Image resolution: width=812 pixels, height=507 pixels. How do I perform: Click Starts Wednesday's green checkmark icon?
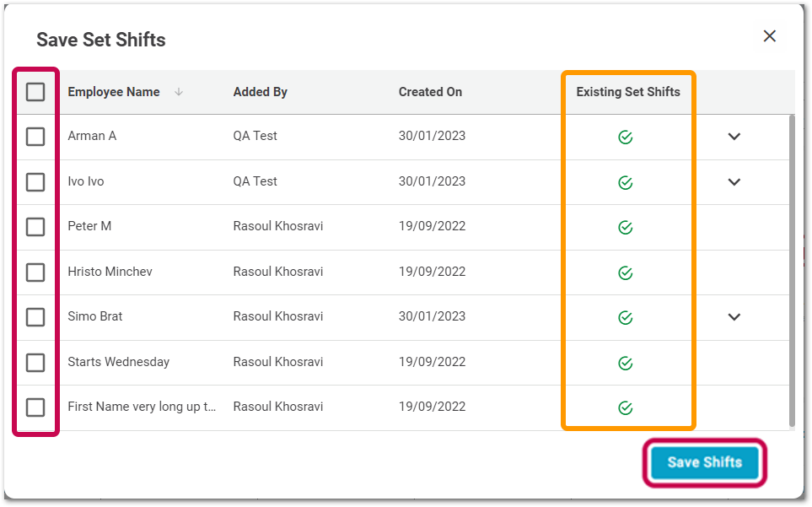pos(625,363)
